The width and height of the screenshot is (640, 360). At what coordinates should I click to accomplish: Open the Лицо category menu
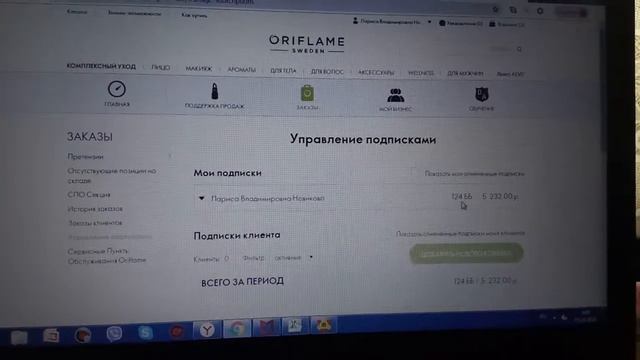click(x=161, y=67)
